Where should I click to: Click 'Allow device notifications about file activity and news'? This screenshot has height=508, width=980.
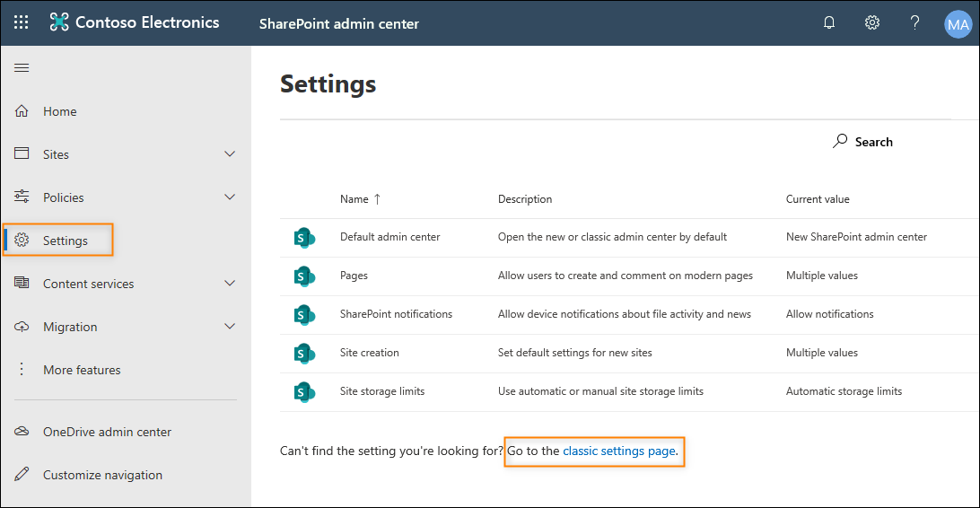click(625, 314)
